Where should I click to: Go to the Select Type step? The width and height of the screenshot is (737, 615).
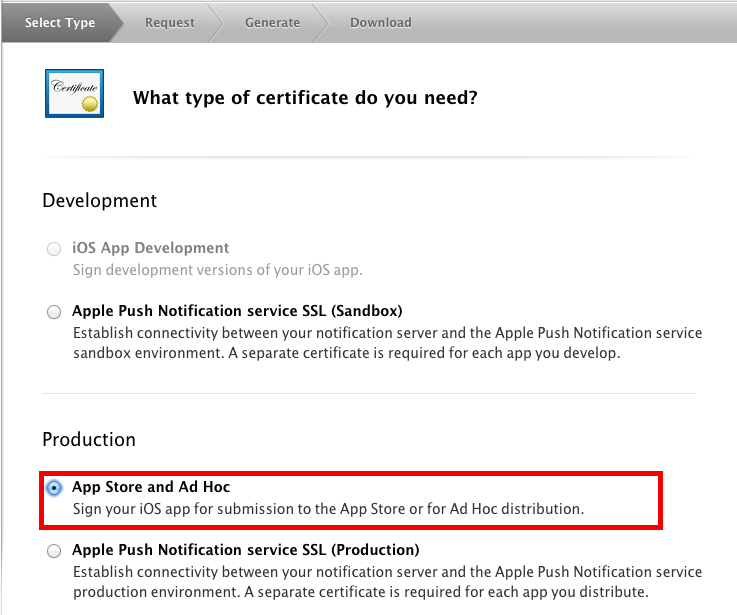(x=60, y=23)
